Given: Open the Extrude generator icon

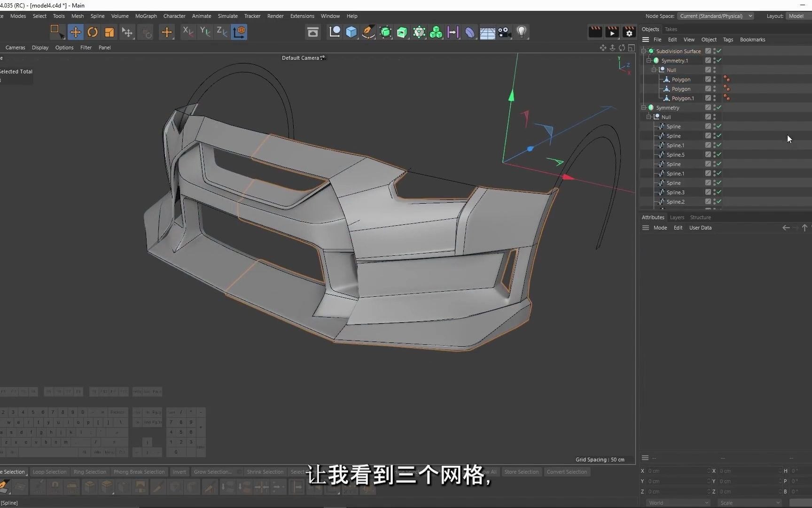Looking at the screenshot, I should 402,32.
